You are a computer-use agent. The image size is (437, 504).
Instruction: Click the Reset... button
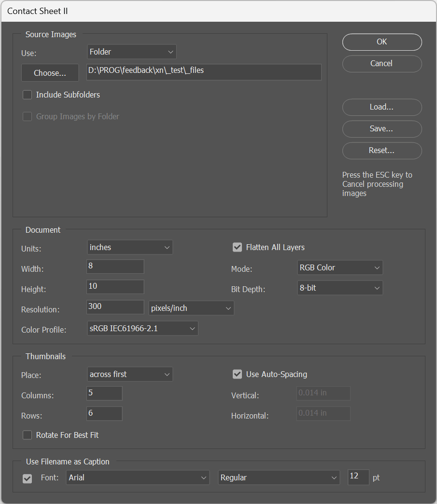point(381,151)
